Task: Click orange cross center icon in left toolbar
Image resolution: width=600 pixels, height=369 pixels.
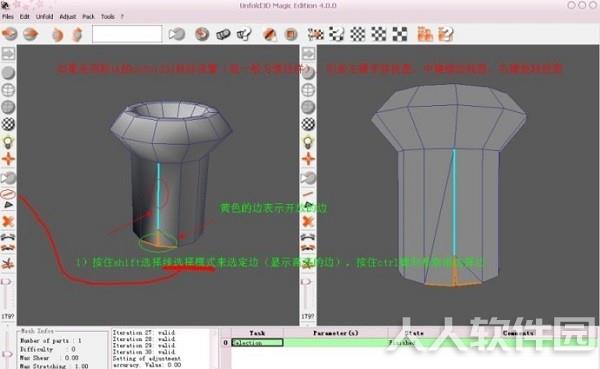Action: pyautogui.click(x=8, y=159)
